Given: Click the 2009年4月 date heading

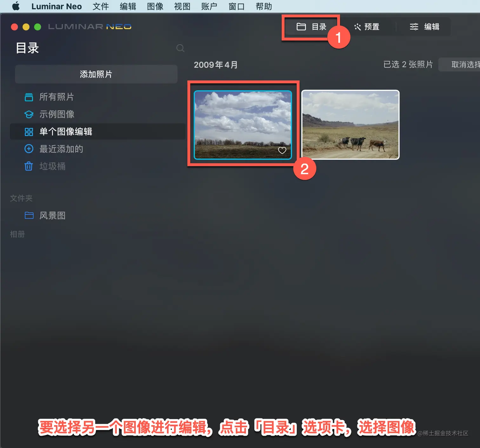Looking at the screenshot, I should pyautogui.click(x=216, y=65).
